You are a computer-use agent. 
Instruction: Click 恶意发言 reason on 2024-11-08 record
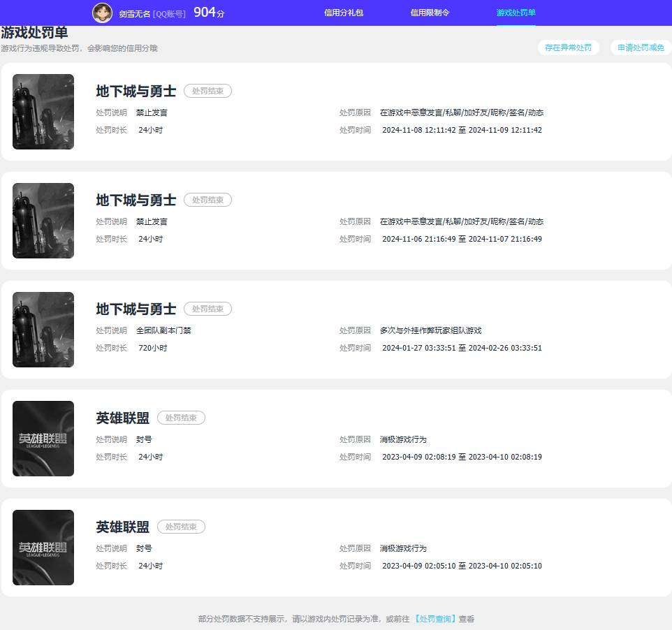(x=462, y=112)
